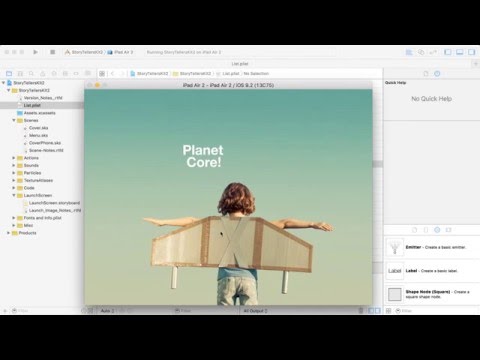Show the Quick Help inspector icon
Image resolution: width=480 pixels, height=360 pixels.
coord(437,74)
